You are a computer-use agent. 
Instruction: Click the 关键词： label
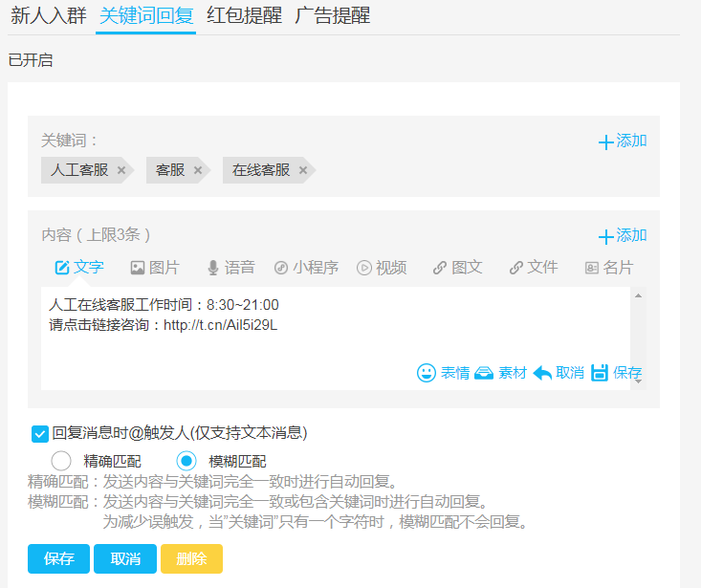point(69,141)
